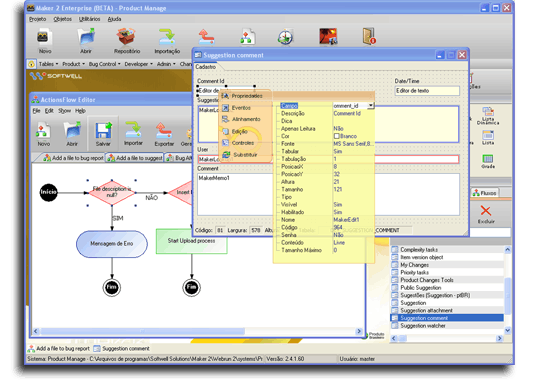Open the Objetos menu
The image size is (538, 392).
click(x=62, y=19)
